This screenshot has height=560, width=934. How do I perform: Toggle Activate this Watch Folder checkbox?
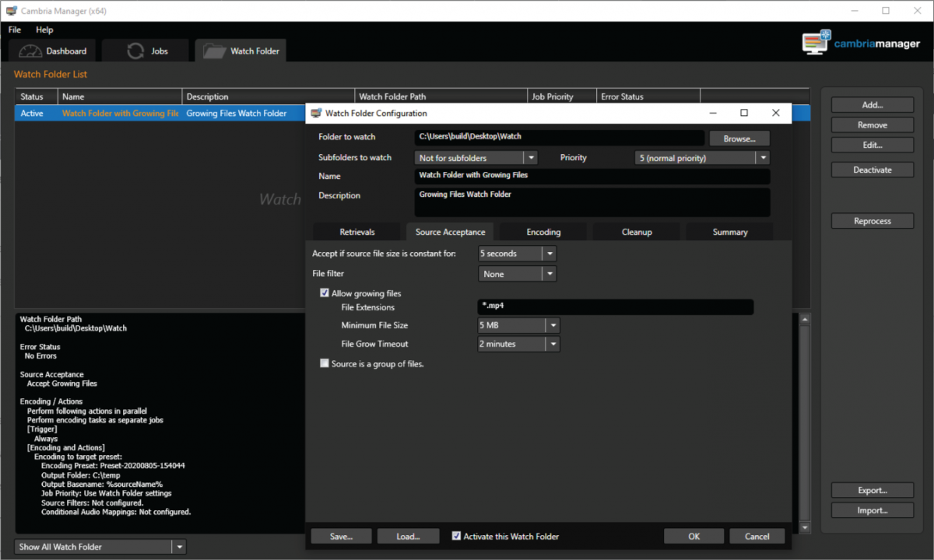pyautogui.click(x=457, y=536)
